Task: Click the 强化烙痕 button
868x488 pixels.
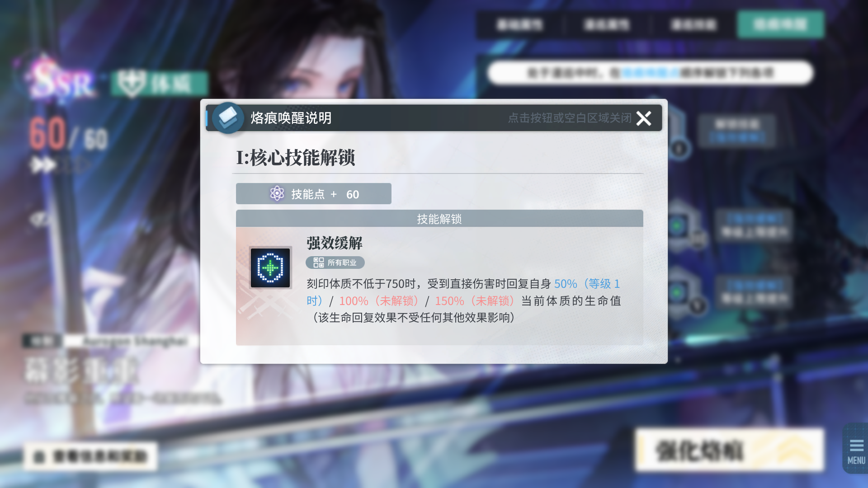Action: (x=730, y=450)
